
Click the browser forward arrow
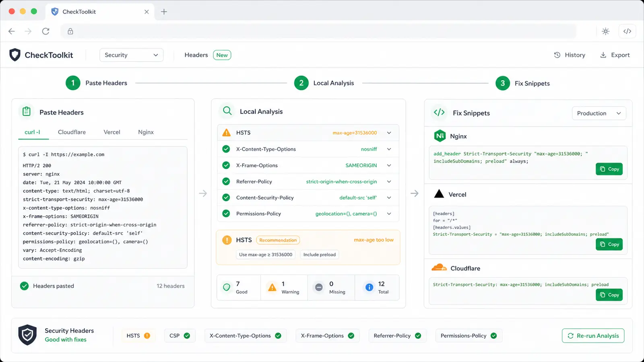click(28, 31)
